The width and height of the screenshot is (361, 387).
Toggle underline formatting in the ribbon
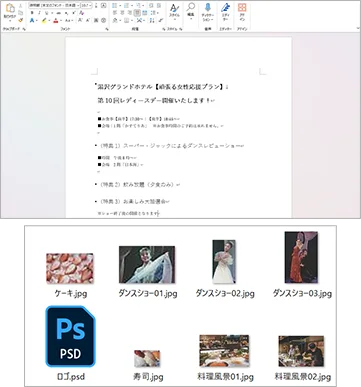[46, 13]
